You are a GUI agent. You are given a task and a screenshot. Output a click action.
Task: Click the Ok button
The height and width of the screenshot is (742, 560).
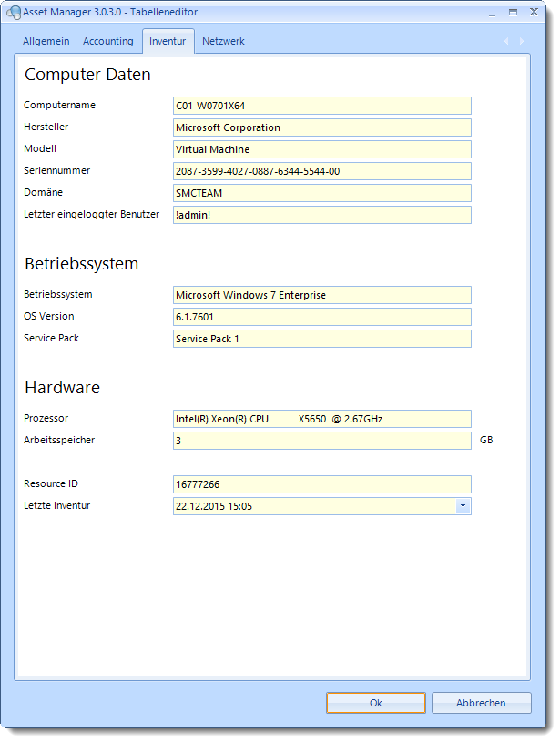[x=376, y=703]
